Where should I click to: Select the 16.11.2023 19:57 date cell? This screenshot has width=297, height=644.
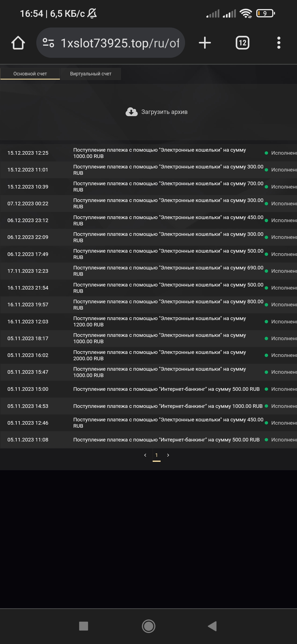pos(28,305)
